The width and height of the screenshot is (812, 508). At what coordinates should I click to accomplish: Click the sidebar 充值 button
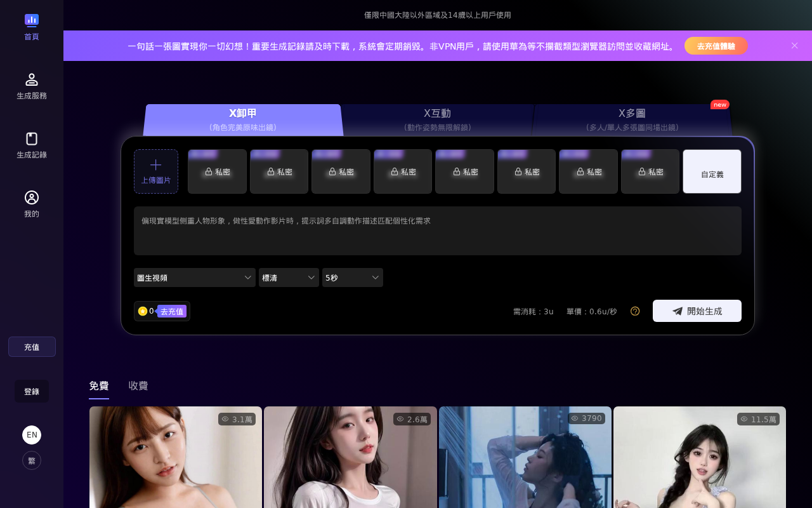coord(32,347)
